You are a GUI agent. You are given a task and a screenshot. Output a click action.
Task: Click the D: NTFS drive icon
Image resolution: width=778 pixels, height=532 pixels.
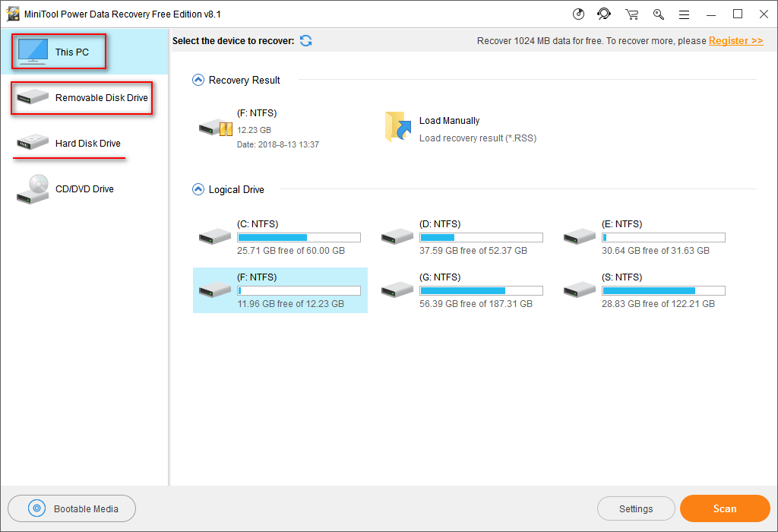click(397, 236)
